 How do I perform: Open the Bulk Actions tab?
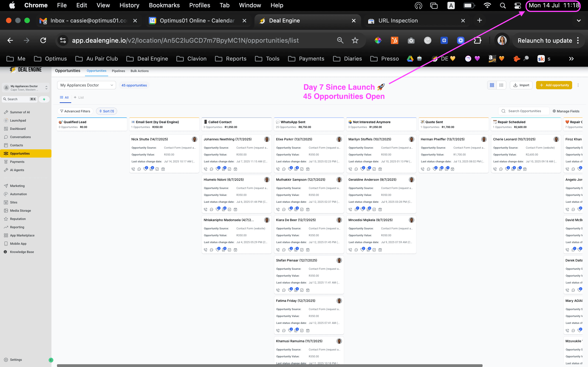(x=139, y=71)
